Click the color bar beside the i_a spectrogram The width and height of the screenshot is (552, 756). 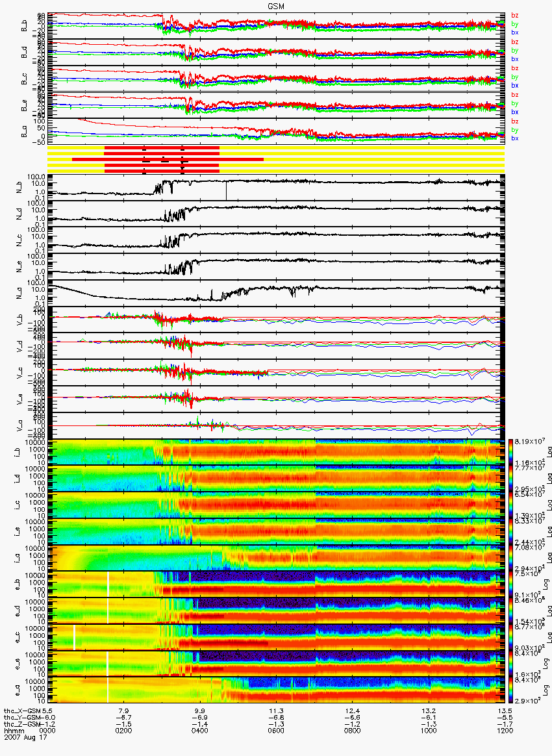pos(511,558)
